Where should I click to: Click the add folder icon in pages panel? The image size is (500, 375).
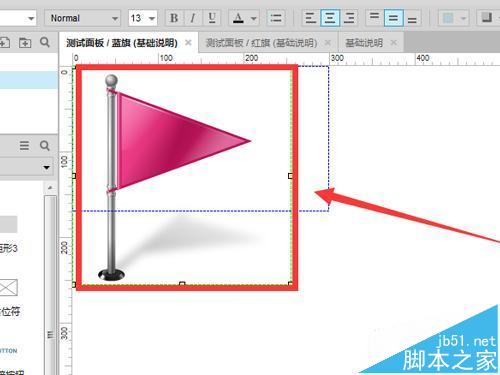[25, 43]
